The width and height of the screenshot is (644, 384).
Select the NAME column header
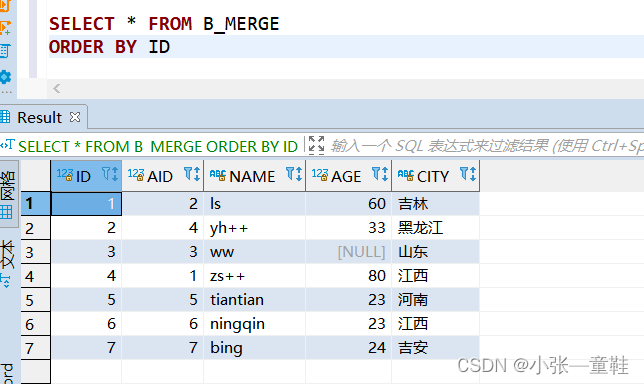click(x=255, y=176)
